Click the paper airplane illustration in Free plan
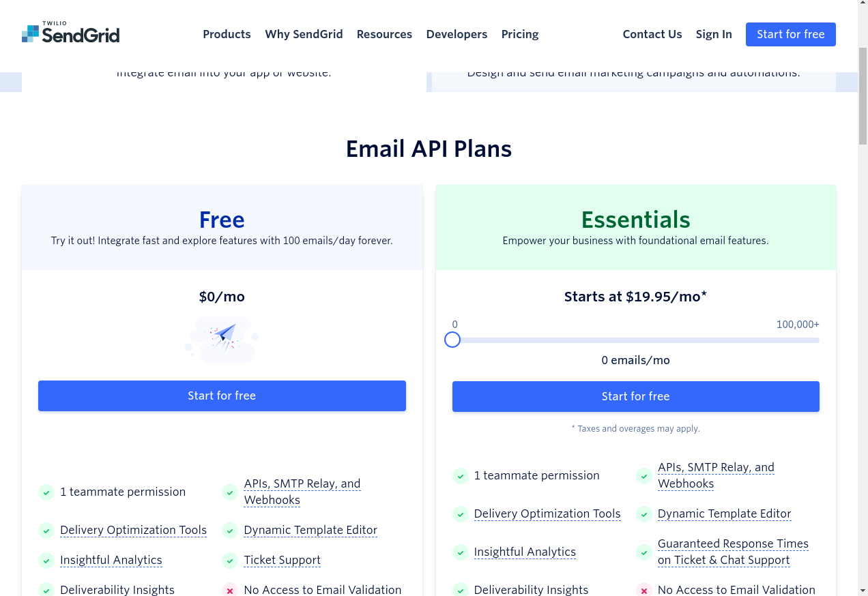Viewport: 868px width, 596px height. (222, 339)
